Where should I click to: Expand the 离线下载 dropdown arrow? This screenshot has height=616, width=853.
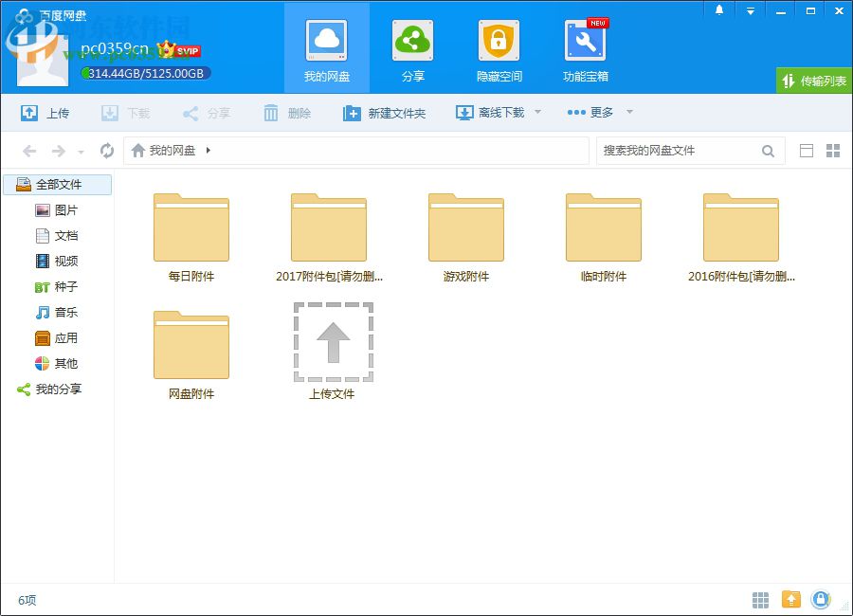[x=538, y=112]
